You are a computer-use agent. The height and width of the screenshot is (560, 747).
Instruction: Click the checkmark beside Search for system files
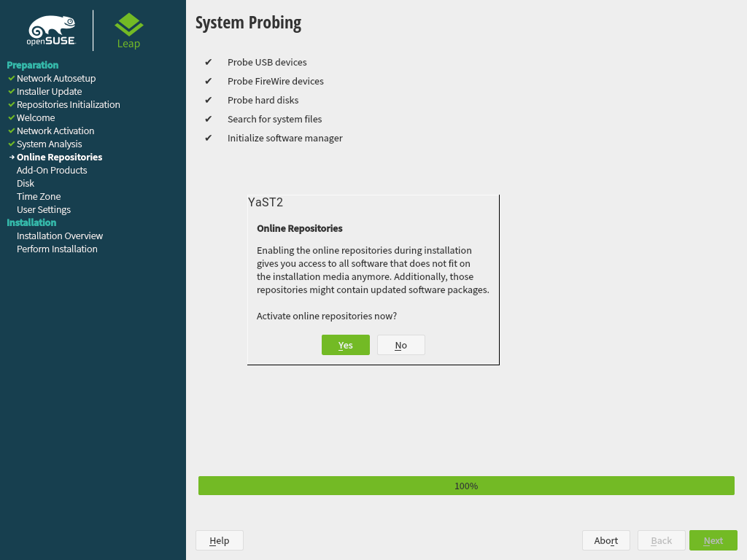[x=208, y=119]
